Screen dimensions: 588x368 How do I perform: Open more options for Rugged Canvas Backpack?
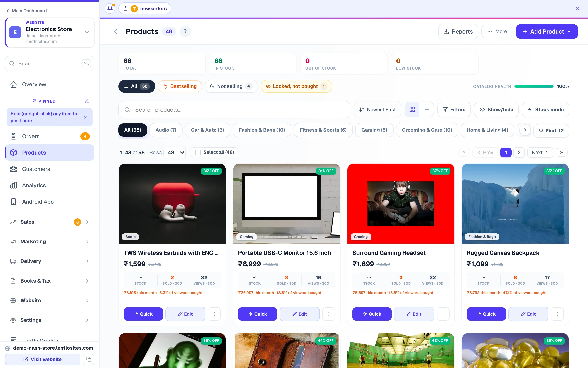coord(557,314)
